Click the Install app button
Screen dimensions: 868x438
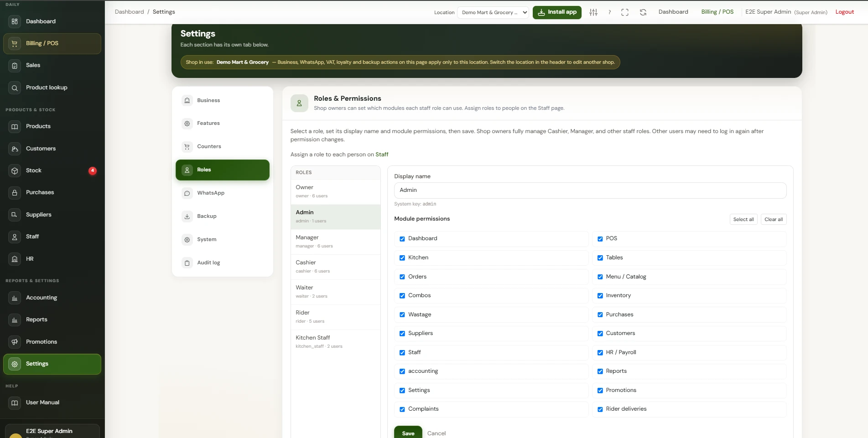click(x=557, y=12)
